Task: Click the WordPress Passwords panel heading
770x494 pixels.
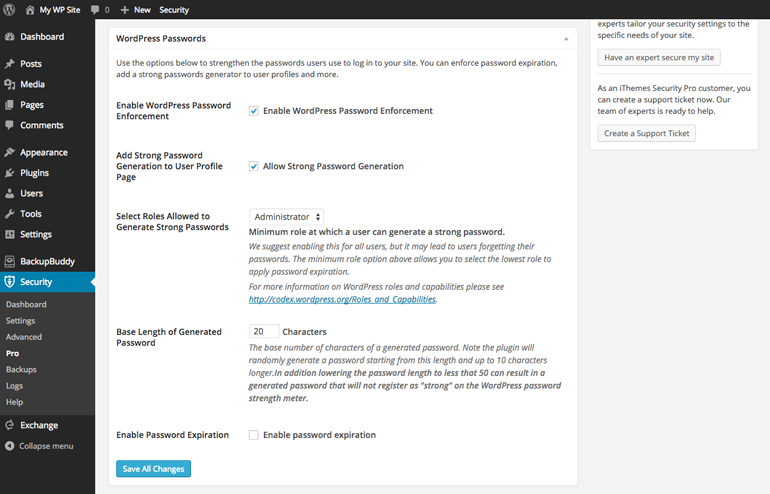Action: point(161,39)
